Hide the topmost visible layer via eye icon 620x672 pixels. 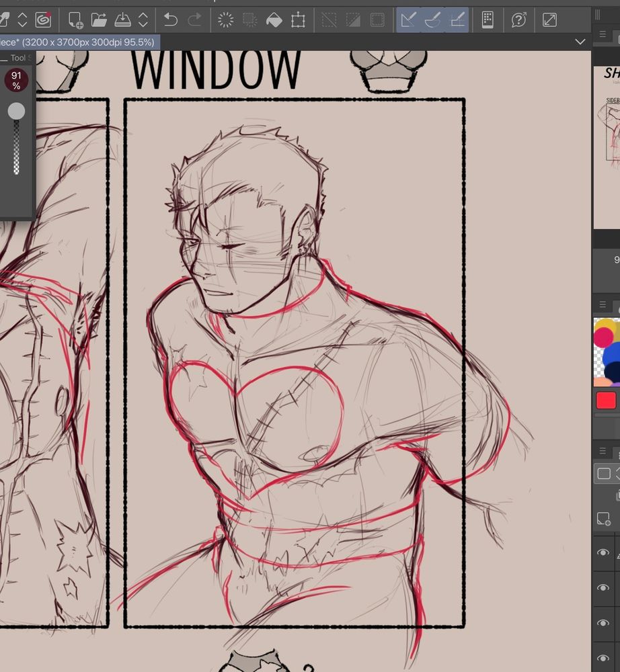click(x=603, y=552)
